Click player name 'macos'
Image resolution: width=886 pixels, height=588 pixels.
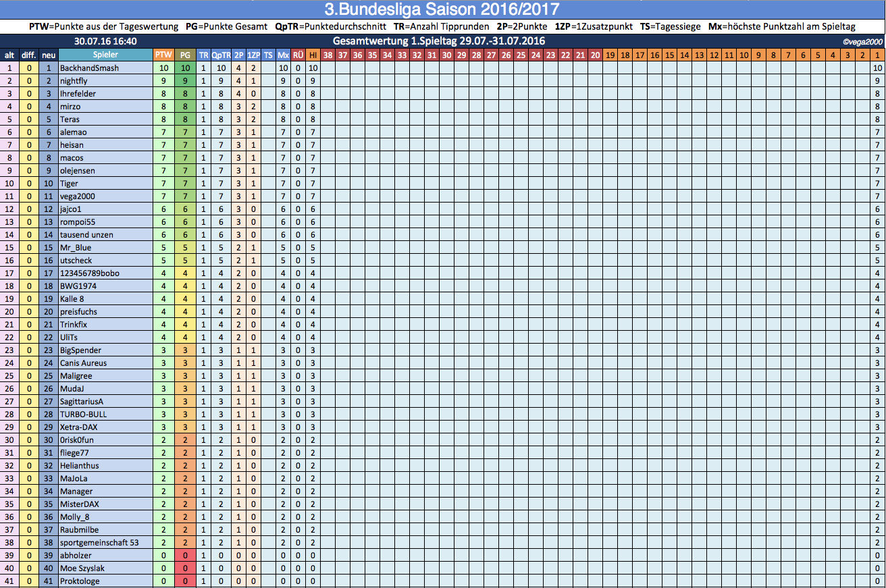pos(72,158)
